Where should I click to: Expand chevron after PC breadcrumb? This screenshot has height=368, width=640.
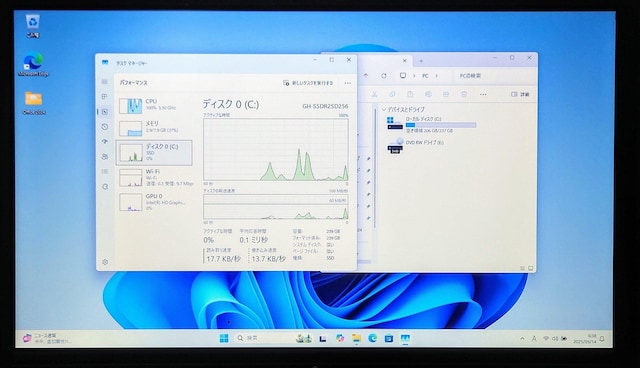coord(436,76)
